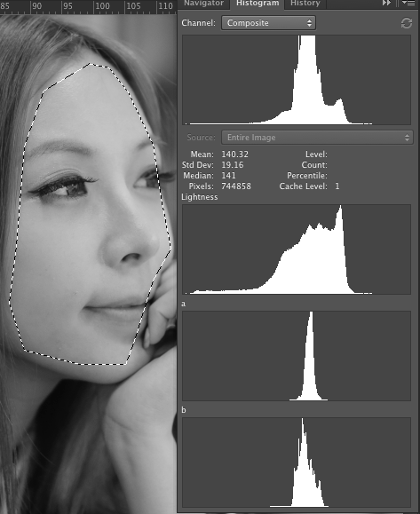Switch to the Navigator tab
This screenshot has width=420, height=514.
click(x=203, y=4)
